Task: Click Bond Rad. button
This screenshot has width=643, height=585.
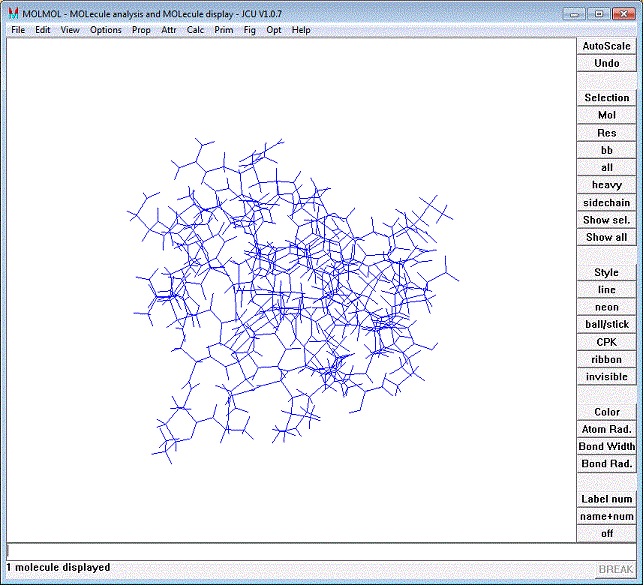Action: pyautogui.click(x=607, y=464)
